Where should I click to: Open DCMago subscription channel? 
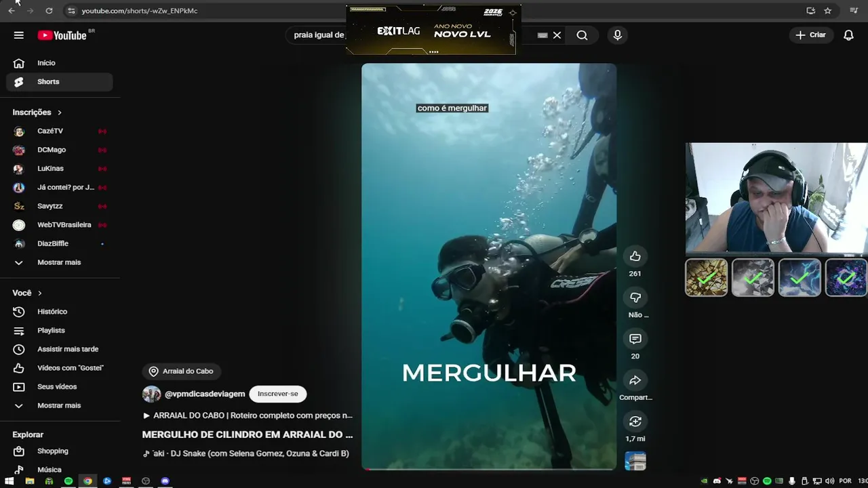(x=60, y=150)
